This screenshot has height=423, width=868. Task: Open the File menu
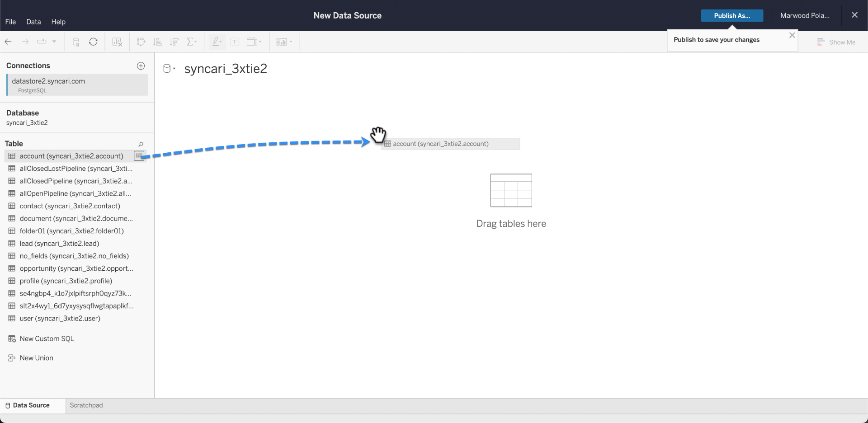(10, 22)
